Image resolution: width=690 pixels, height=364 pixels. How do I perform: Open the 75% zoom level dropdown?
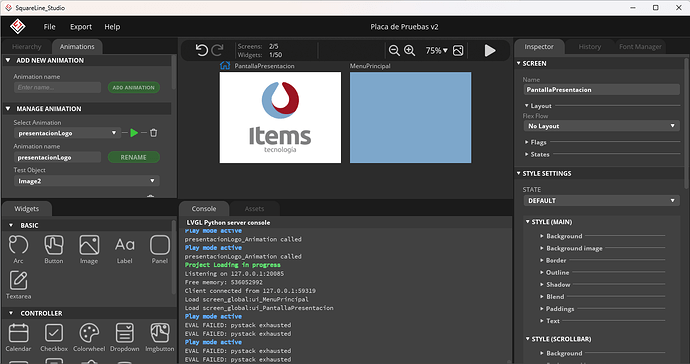point(436,51)
